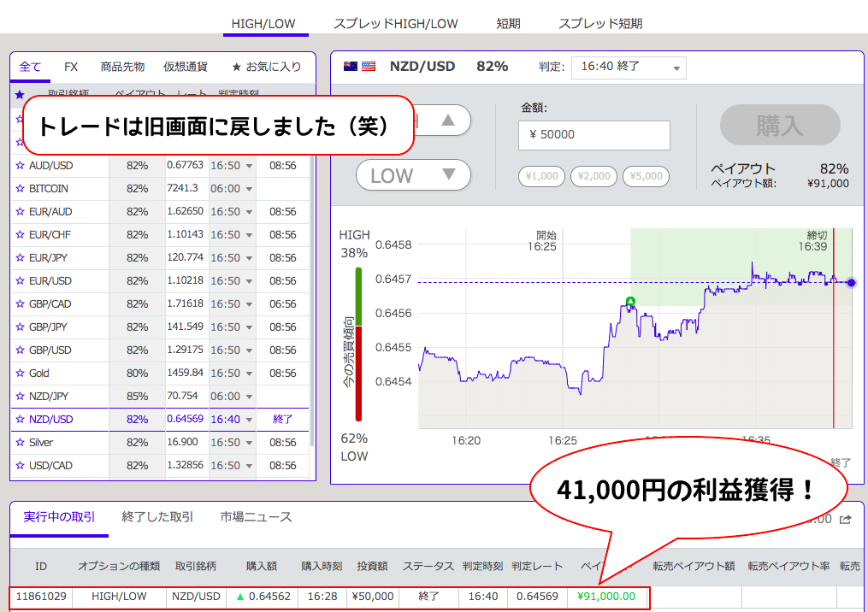The height and width of the screenshot is (612, 868).
Task: Expand the EUR/JPY 16:50 expiry dropdown
Action: (249, 258)
